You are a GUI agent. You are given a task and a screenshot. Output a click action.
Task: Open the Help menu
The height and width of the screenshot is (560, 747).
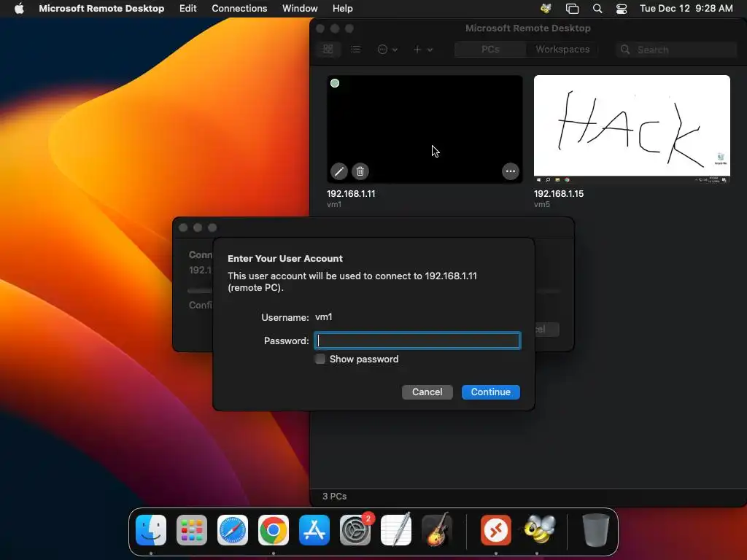tap(343, 8)
